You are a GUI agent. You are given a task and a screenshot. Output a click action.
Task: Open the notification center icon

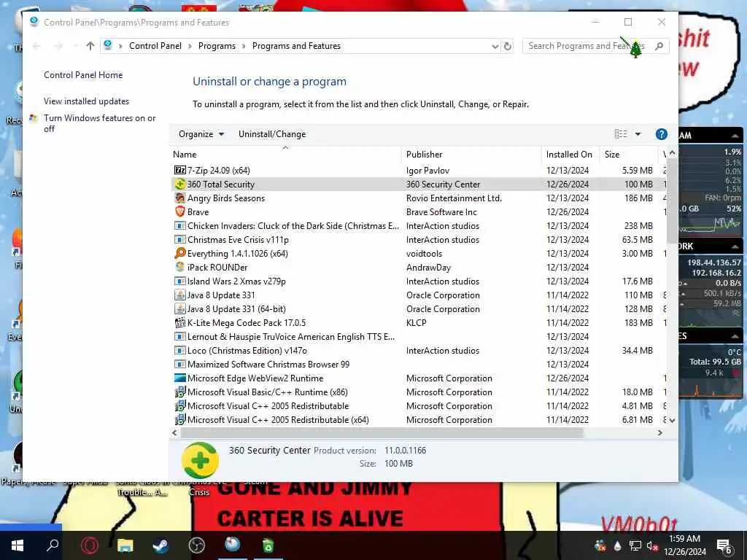point(724,546)
